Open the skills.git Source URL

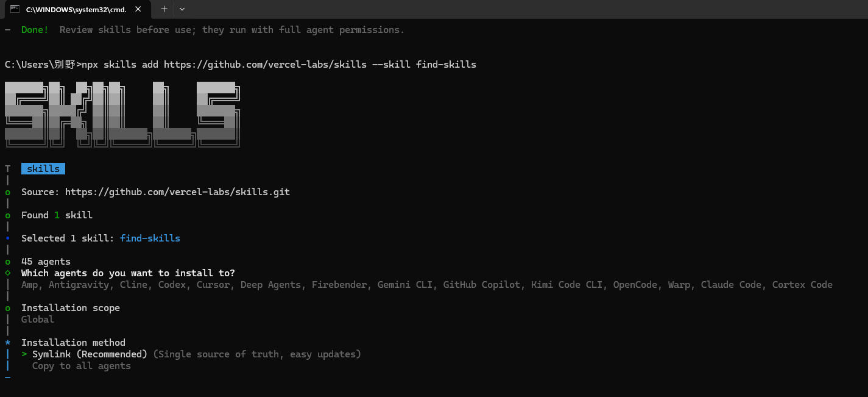[x=177, y=192]
